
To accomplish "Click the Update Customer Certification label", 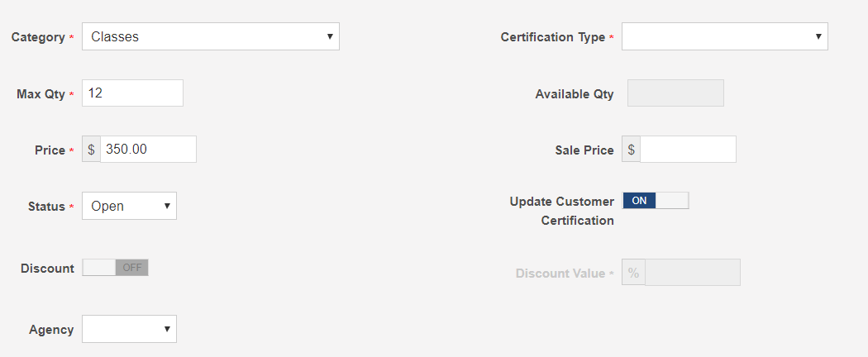I will (562, 211).
